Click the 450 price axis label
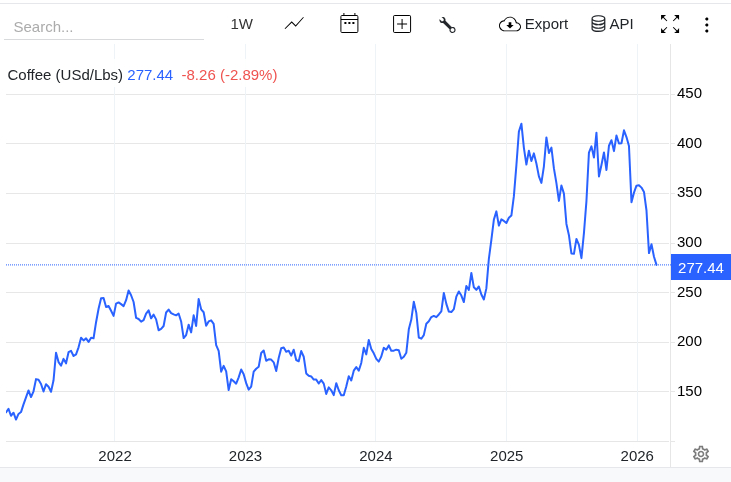 point(690,93)
